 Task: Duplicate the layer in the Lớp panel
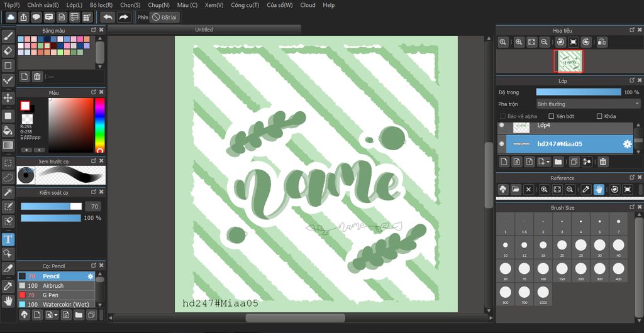tap(574, 162)
